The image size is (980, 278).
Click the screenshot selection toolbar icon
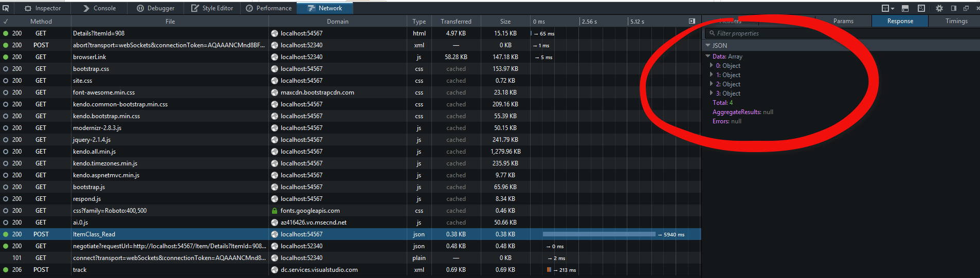[921, 8]
